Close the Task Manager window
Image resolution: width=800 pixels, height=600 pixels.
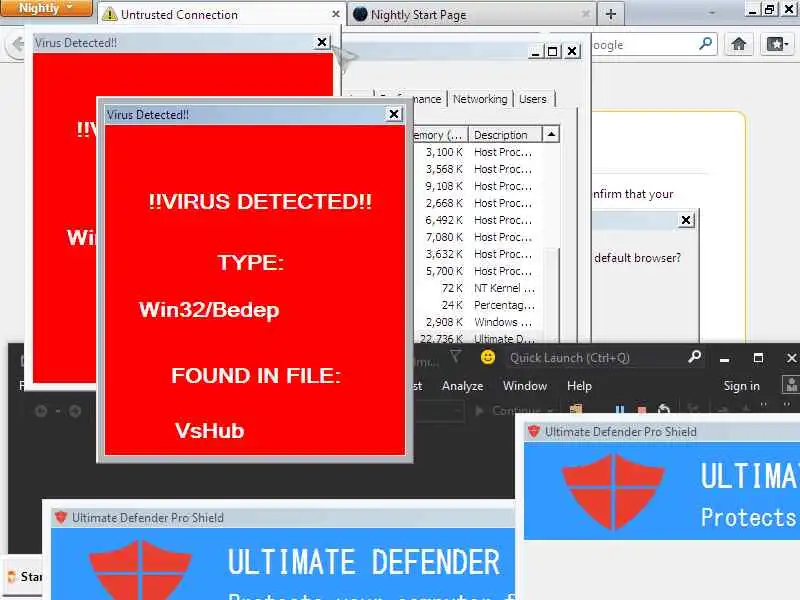pyautogui.click(x=572, y=52)
